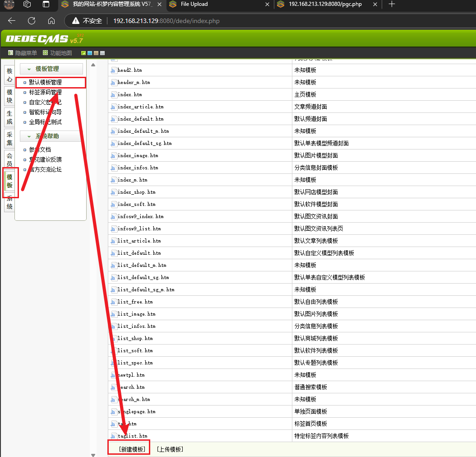Select the green skin color swatch
The width and height of the screenshot is (476, 457).
[83, 53]
